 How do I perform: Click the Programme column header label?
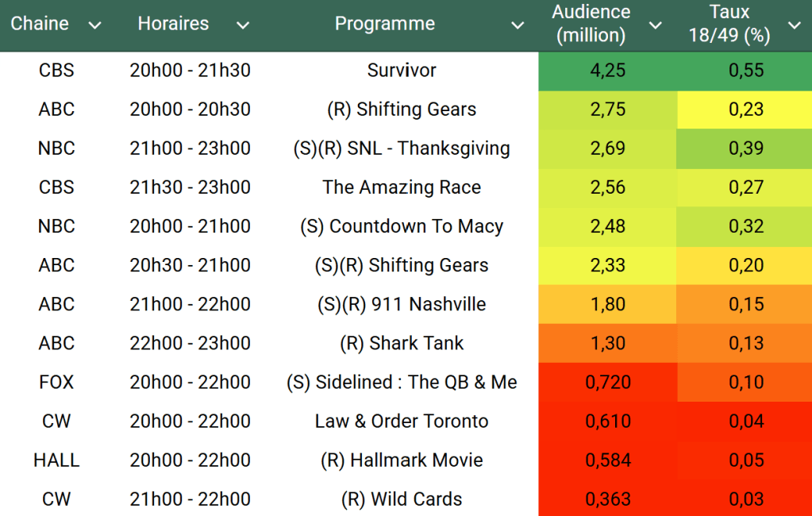385,24
